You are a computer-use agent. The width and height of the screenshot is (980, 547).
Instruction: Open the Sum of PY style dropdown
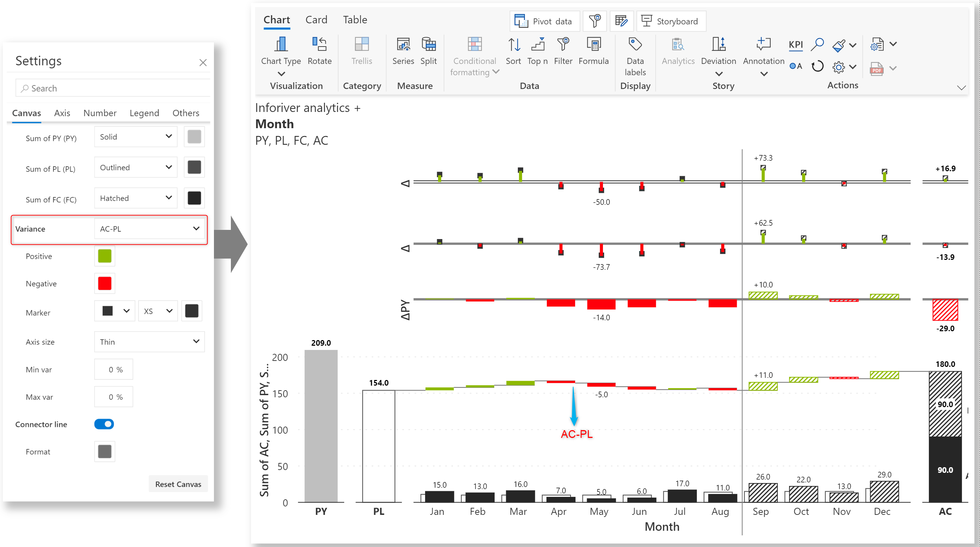(x=136, y=137)
